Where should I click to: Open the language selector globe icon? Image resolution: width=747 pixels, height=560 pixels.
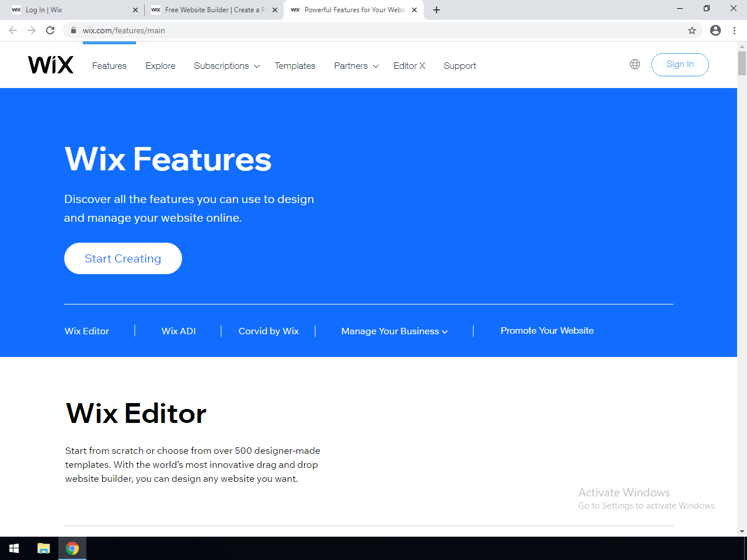pyautogui.click(x=635, y=64)
